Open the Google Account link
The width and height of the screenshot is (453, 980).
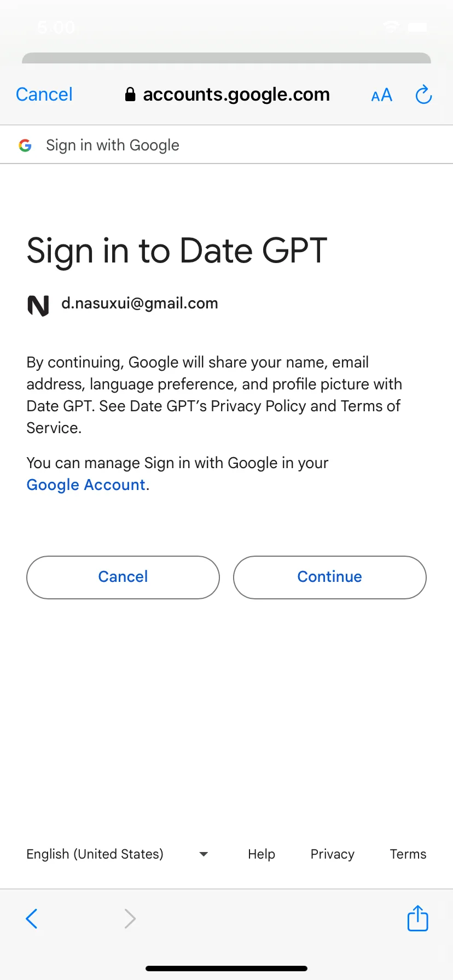click(86, 485)
